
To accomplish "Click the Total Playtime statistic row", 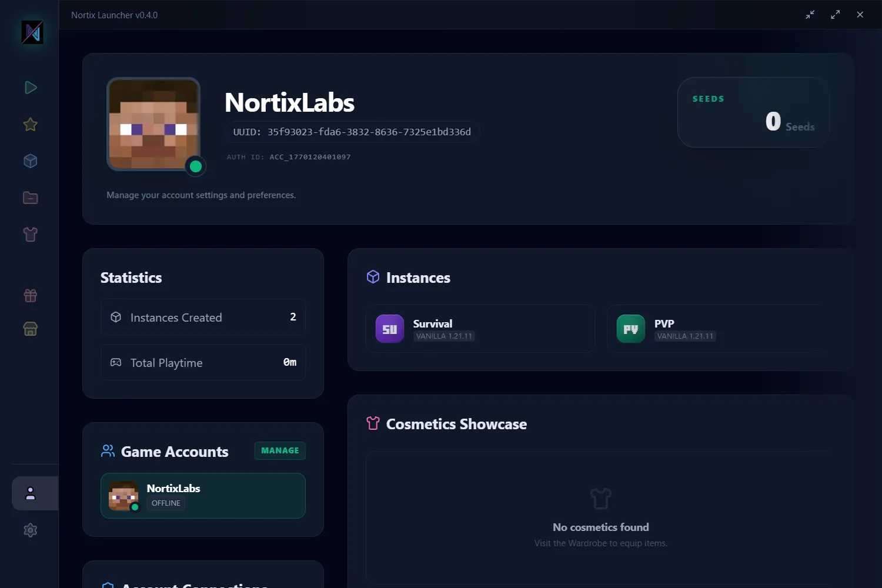I will point(203,363).
